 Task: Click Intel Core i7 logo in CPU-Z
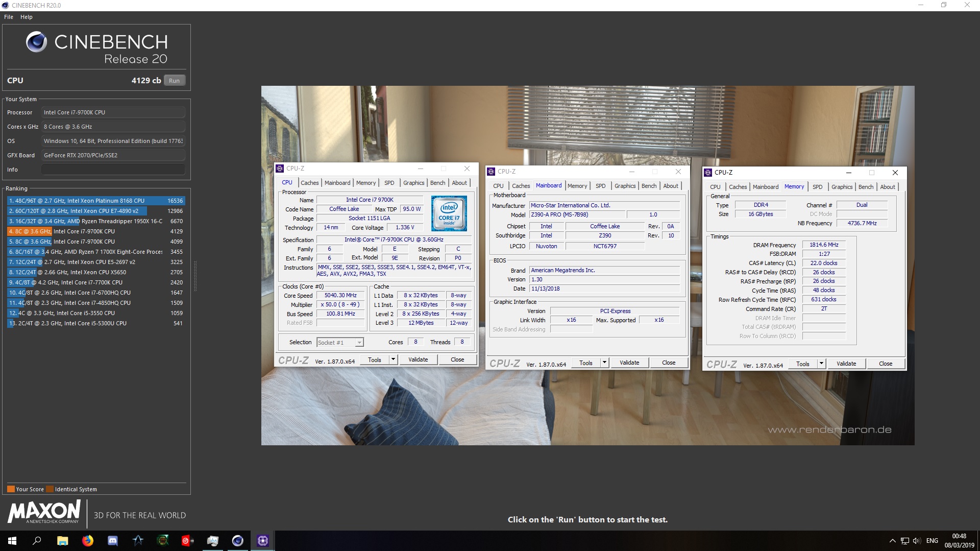449,213
